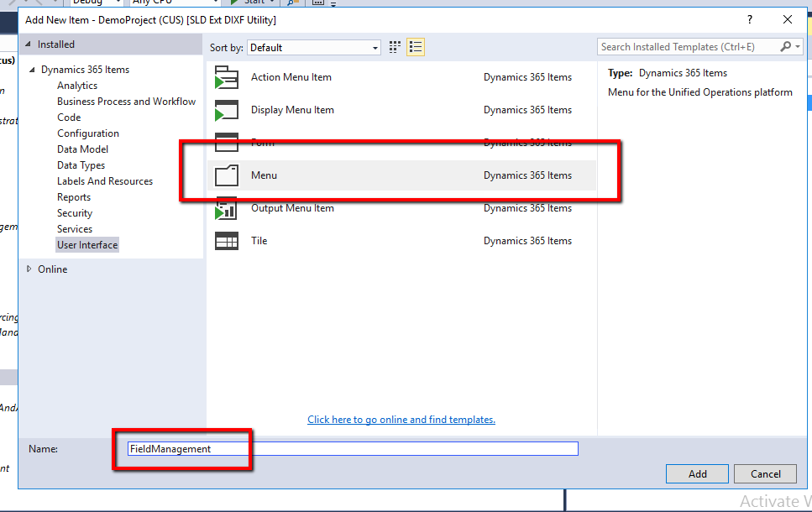The image size is (812, 512).
Task: Click the Online tree label
Action: point(52,269)
